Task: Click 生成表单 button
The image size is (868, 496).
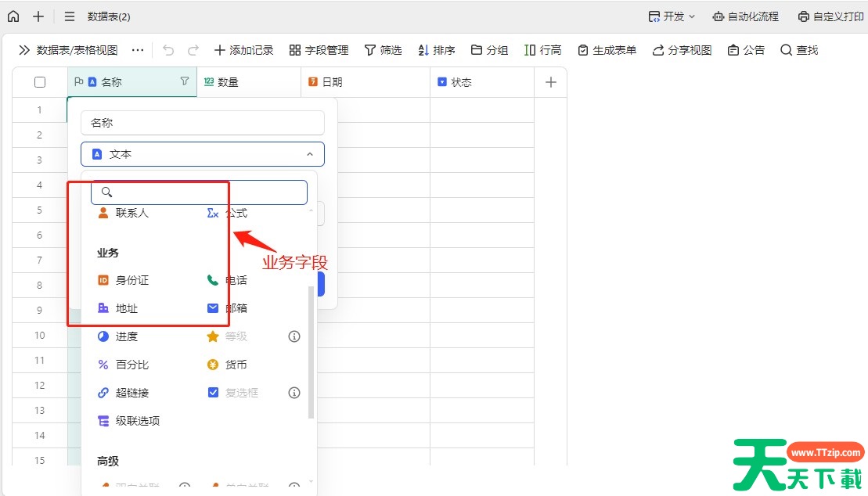Action: 607,50
